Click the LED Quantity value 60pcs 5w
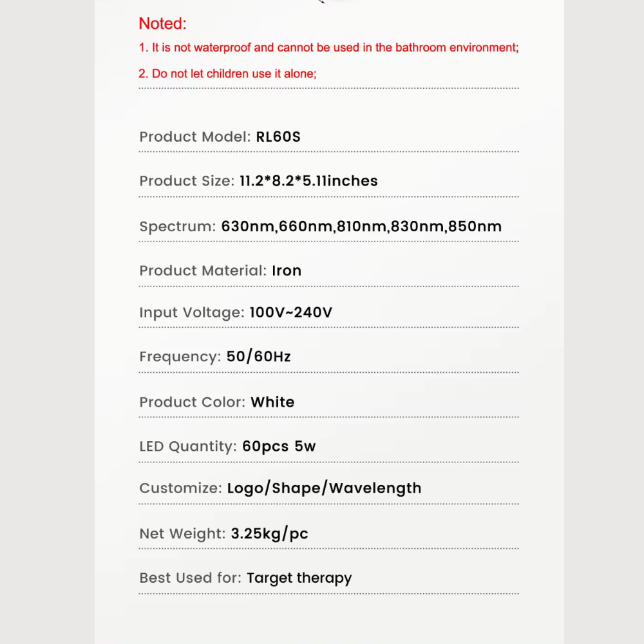644x644 pixels. pyautogui.click(x=279, y=446)
